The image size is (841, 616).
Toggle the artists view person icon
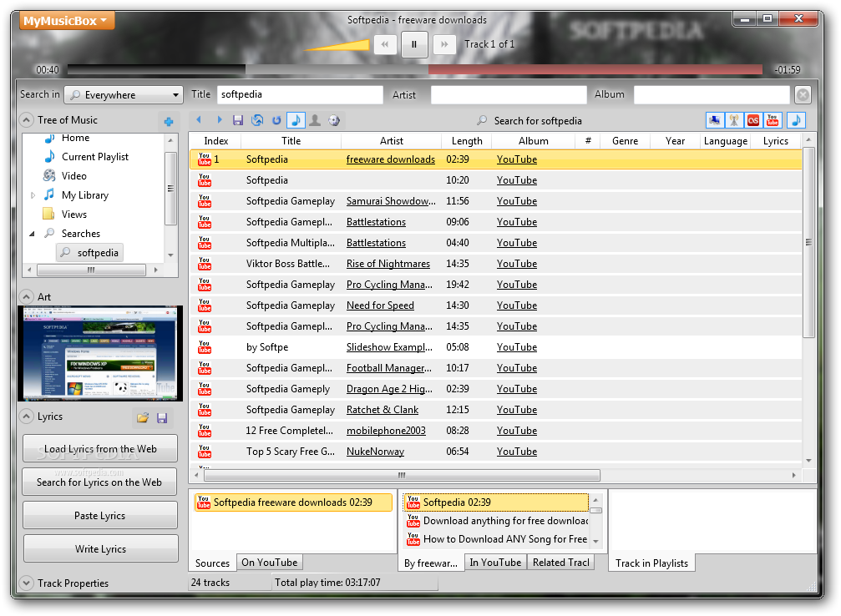click(315, 120)
